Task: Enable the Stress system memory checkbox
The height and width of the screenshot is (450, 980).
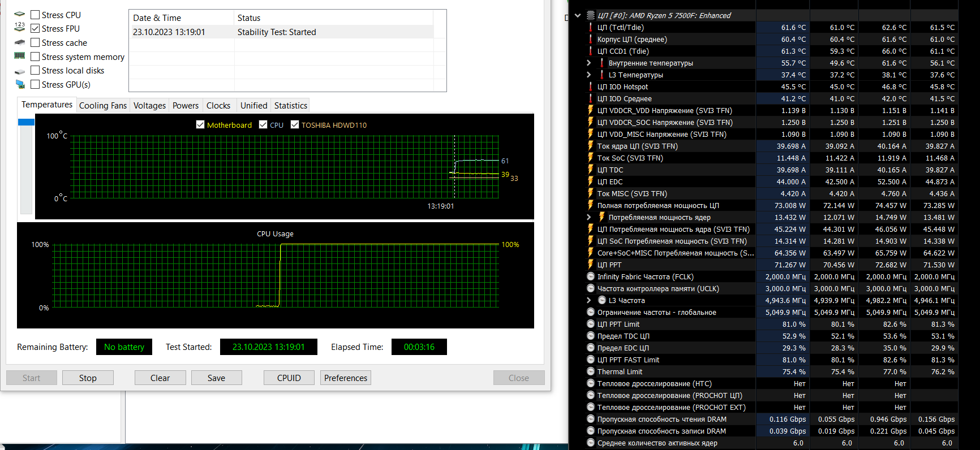Action: coord(35,57)
